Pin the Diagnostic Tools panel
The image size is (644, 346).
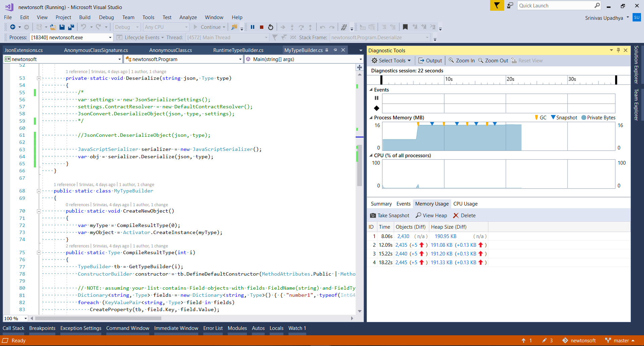point(618,50)
